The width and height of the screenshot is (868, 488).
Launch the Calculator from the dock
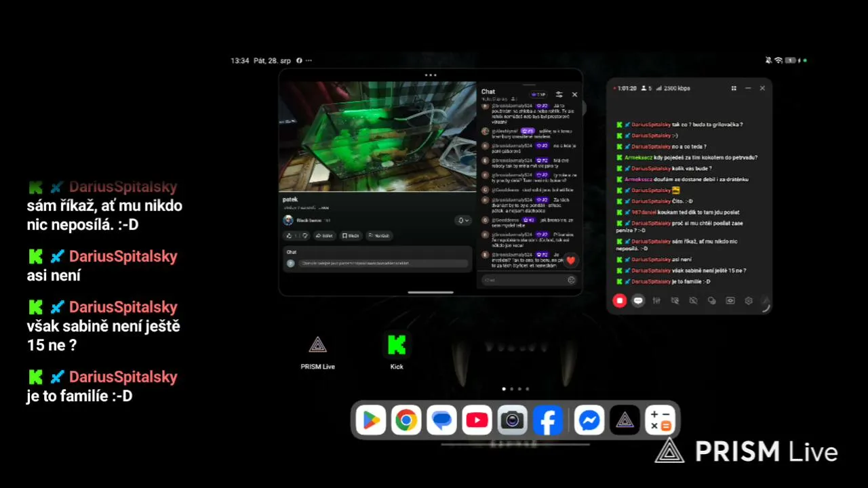660,421
